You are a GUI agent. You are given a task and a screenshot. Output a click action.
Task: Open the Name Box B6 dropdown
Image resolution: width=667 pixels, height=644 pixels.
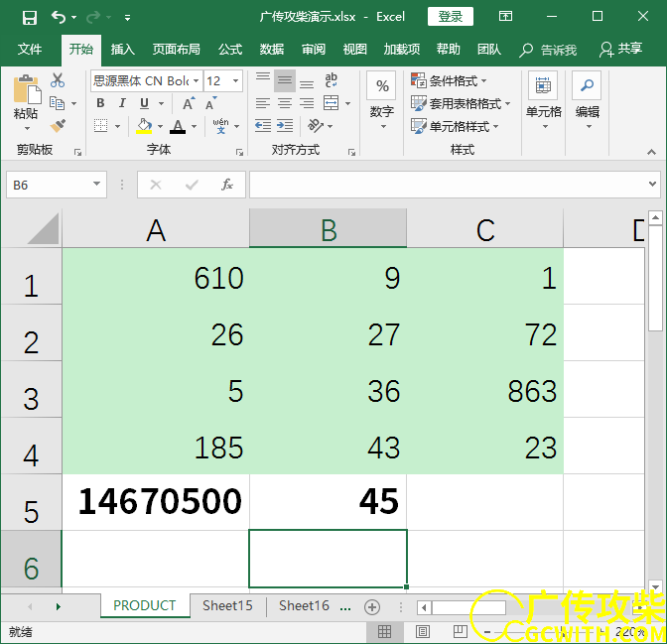(97, 185)
